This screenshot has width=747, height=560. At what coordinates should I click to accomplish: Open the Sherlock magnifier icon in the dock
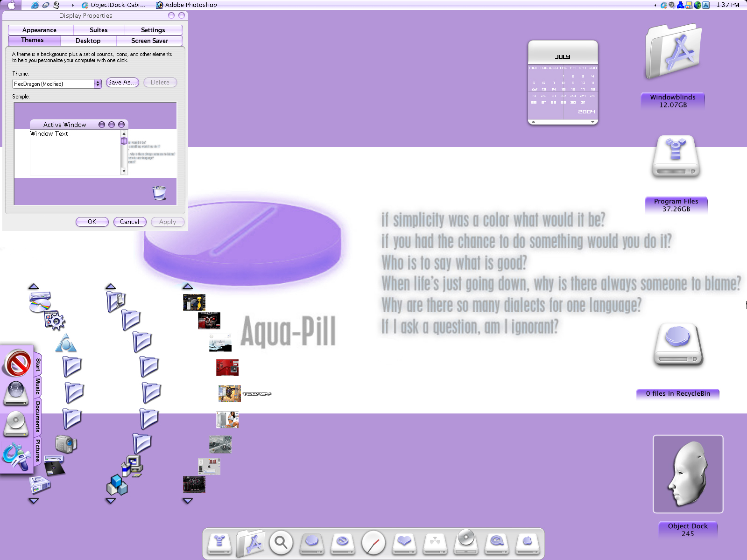281,542
